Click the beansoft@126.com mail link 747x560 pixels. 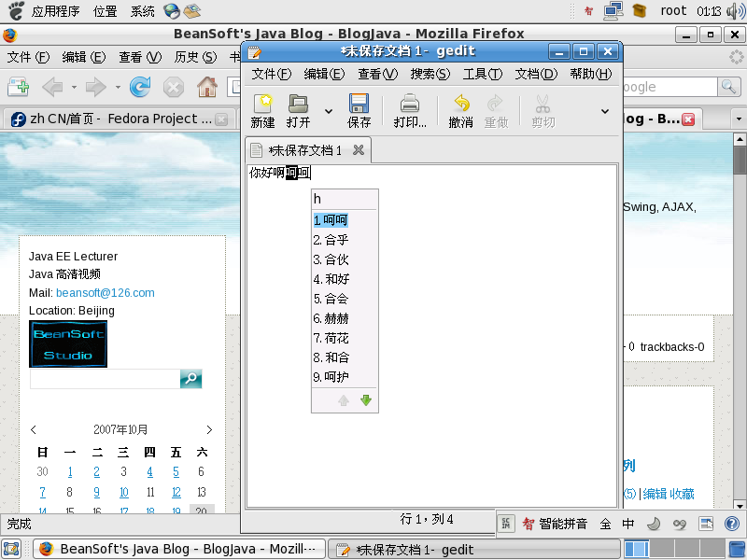click(x=106, y=293)
